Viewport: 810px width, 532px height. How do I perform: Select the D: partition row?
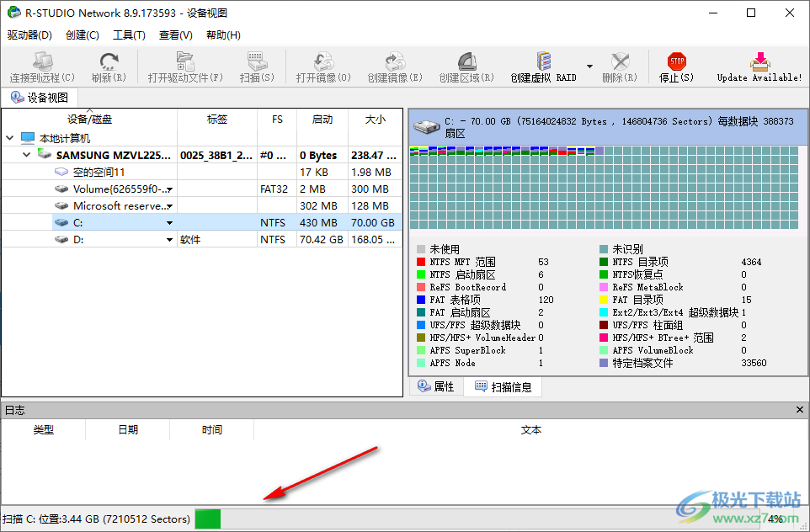coord(201,239)
